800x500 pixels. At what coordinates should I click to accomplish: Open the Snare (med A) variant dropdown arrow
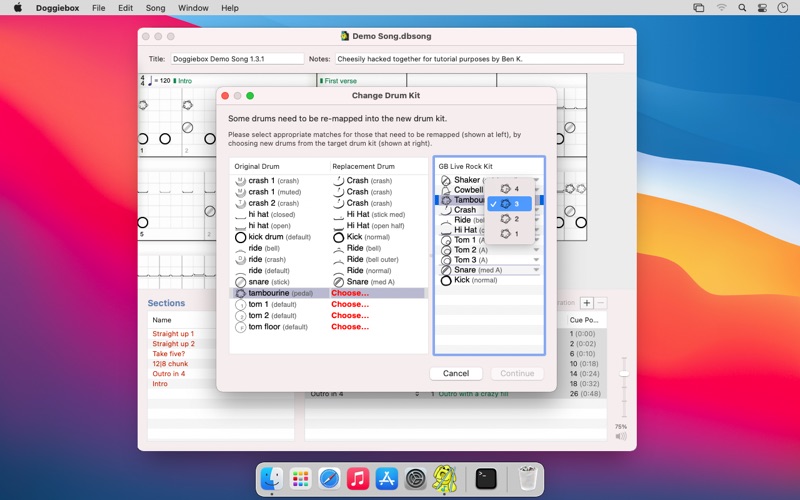point(536,270)
